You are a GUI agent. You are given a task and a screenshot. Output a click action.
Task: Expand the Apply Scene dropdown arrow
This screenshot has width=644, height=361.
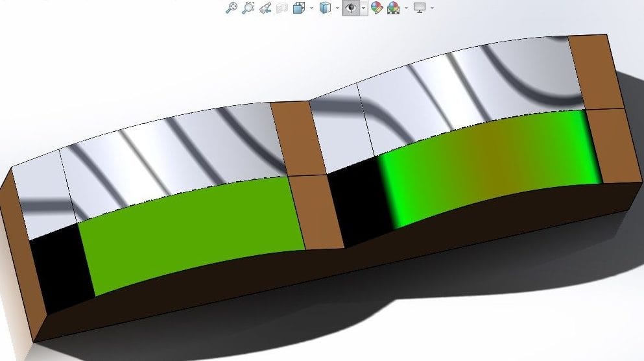pos(406,8)
